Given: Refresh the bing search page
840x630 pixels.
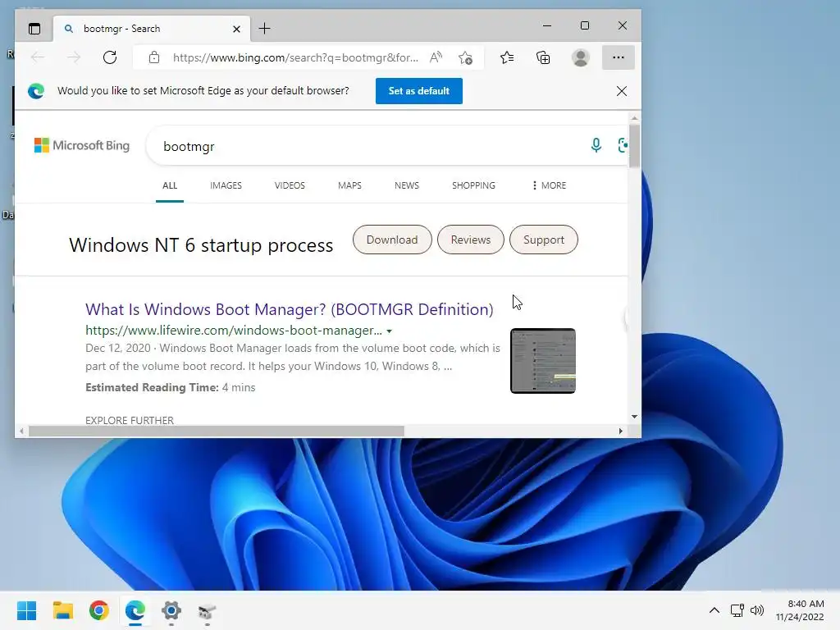Looking at the screenshot, I should pos(110,57).
